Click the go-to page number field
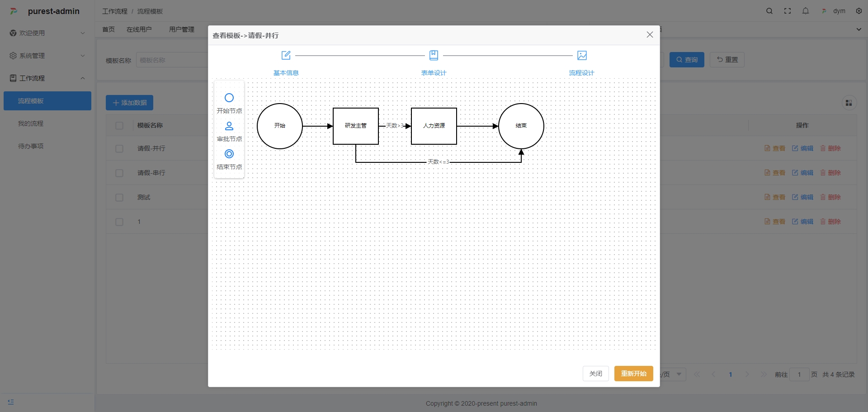 coord(799,374)
